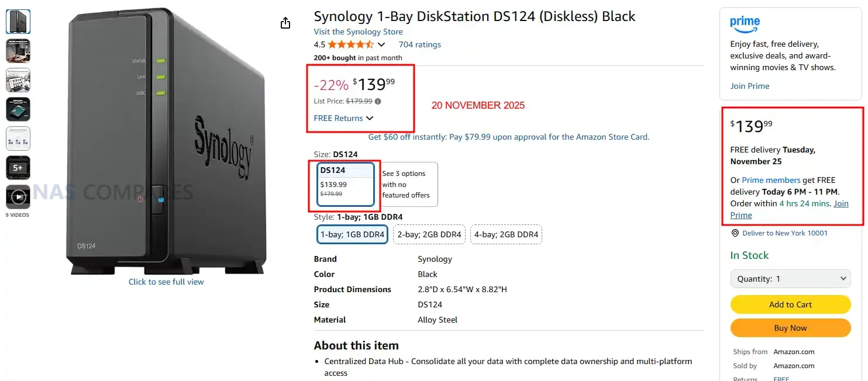868x381 pixels.
Task: Open the Quantity dropdown
Action: pos(790,279)
